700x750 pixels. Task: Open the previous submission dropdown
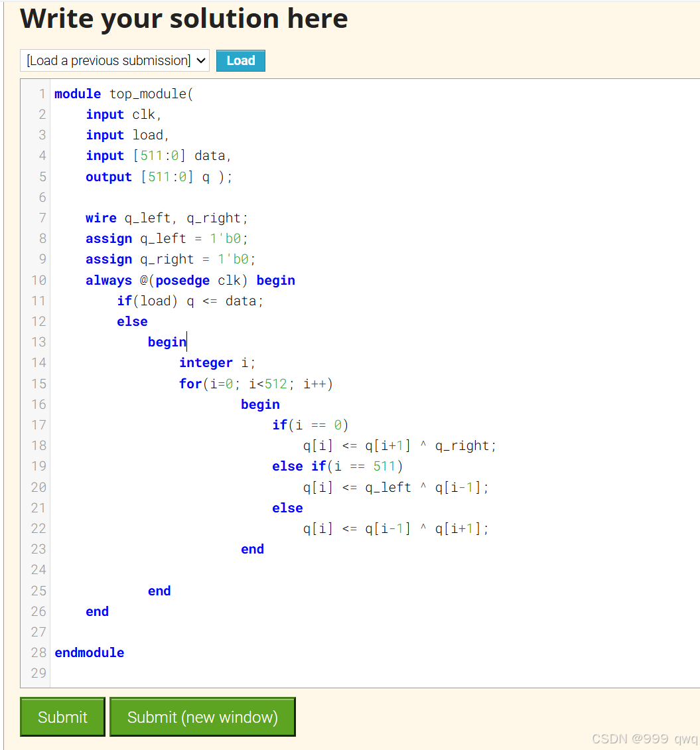(x=113, y=60)
